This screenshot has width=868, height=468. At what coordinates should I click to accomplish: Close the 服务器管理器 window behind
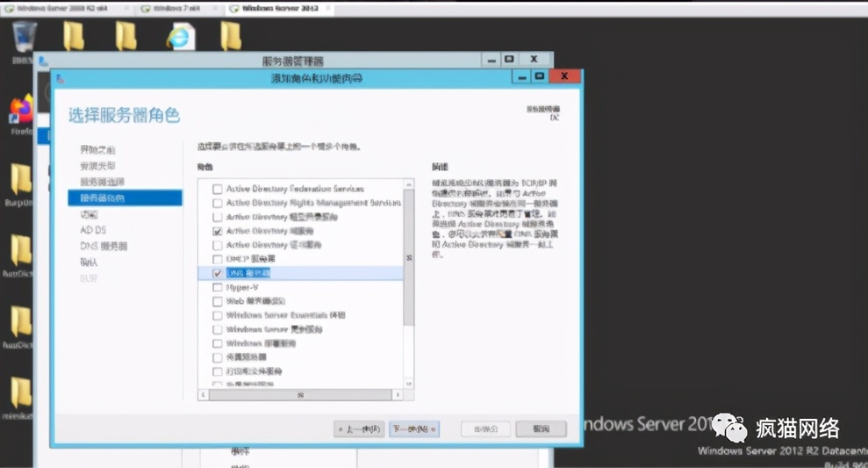click(x=534, y=60)
